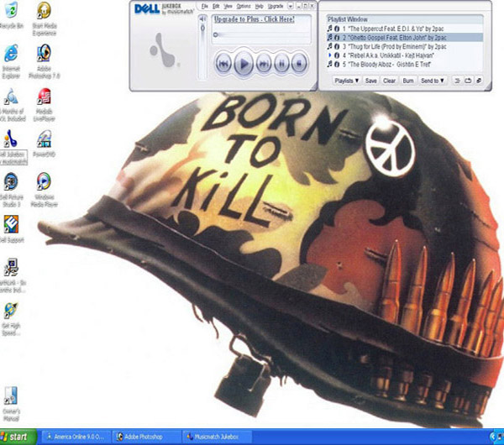Open Start Media Experience desktop icon
Screen dimensions: 504x445
(44, 18)
